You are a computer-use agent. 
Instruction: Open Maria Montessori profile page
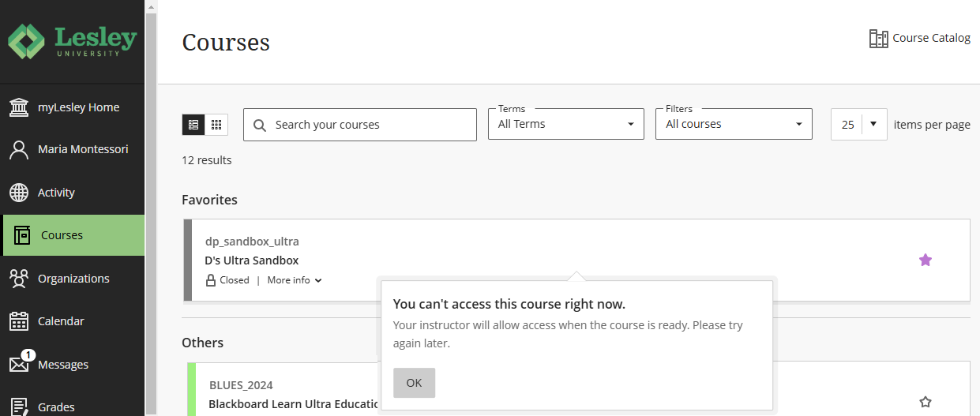pos(73,149)
